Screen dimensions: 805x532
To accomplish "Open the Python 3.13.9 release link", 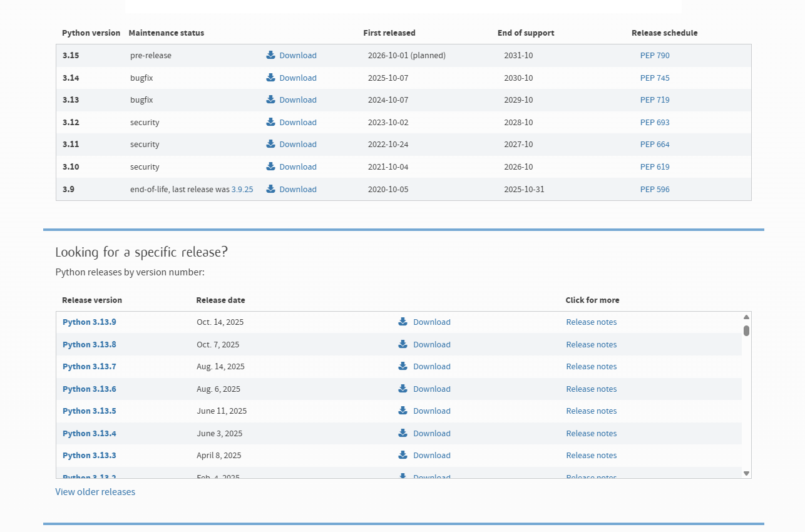I will coord(90,322).
